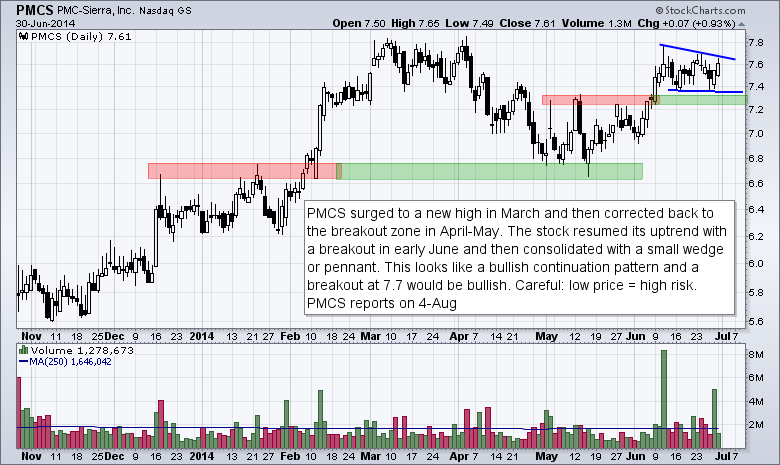
Task: Click the tall red volume bar at far left
Action: [19, 413]
